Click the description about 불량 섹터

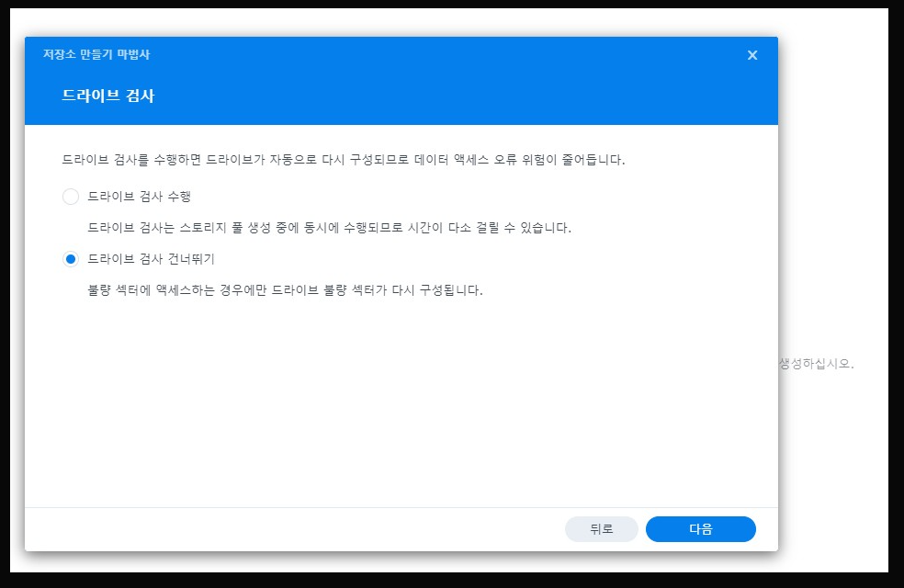click(285, 290)
